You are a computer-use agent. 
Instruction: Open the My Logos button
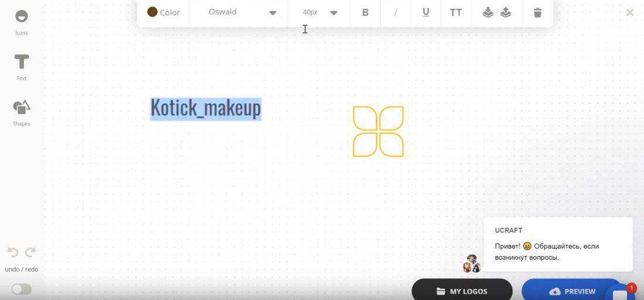tap(462, 291)
